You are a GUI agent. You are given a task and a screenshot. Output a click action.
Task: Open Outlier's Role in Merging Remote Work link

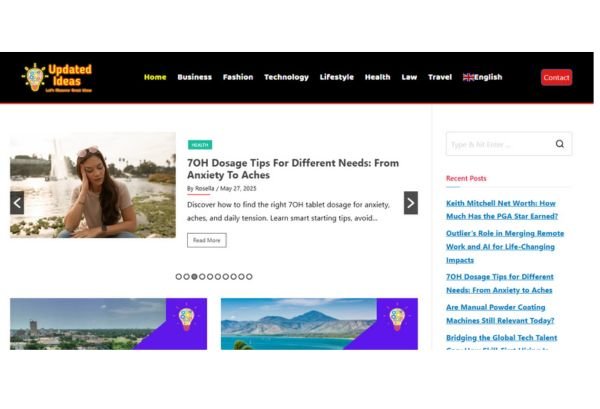pos(505,246)
